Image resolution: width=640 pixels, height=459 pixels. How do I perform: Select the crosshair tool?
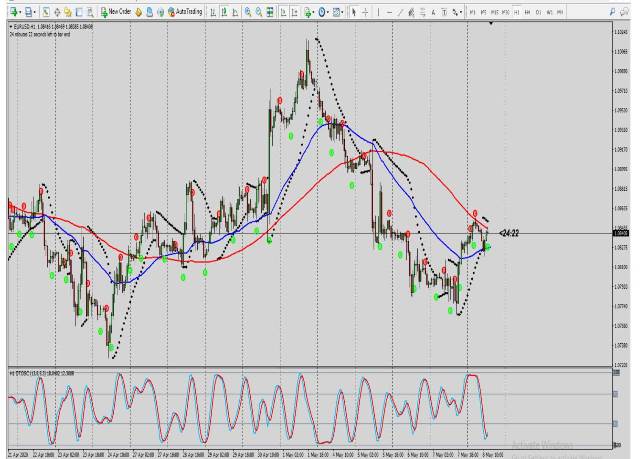(363, 11)
